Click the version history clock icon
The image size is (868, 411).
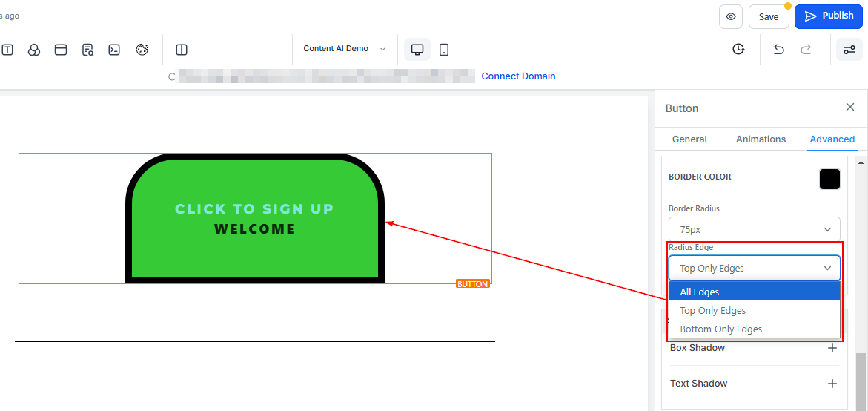738,50
